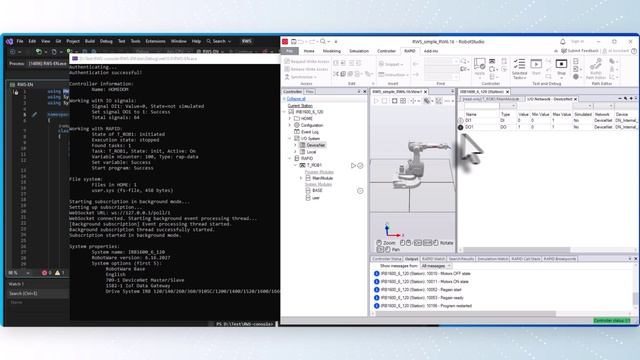
Task: Open the RobotStudio File tab
Action: (289, 51)
